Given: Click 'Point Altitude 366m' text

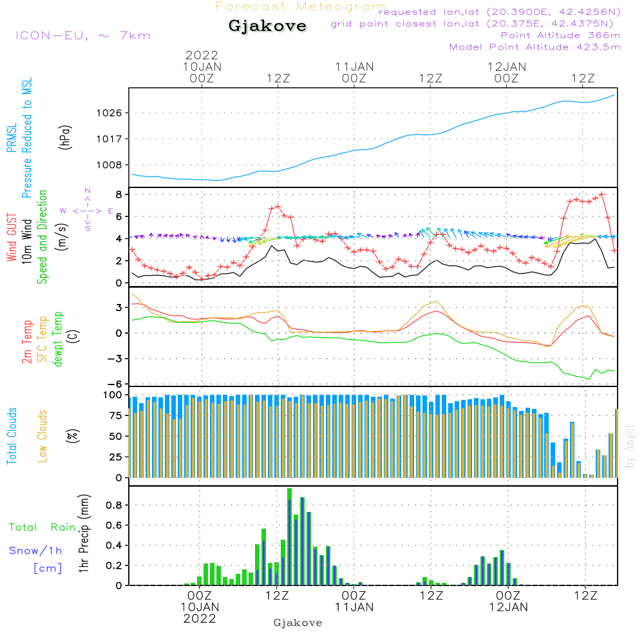Looking at the screenshot, I should [x=561, y=35].
